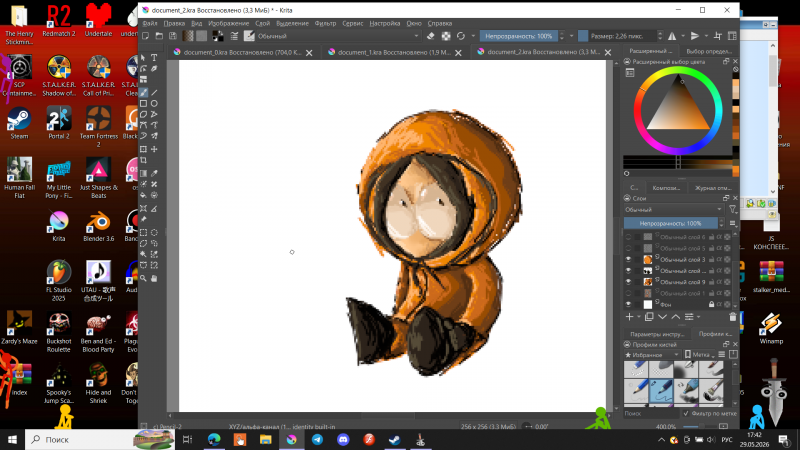Choose the Ellipse shape tool
800x450 pixels.
(x=154, y=104)
